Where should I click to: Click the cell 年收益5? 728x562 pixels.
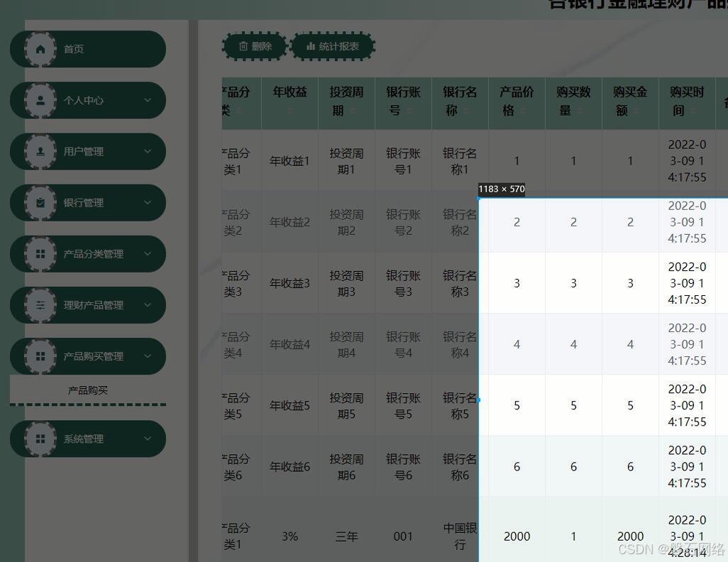tap(289, 405)
